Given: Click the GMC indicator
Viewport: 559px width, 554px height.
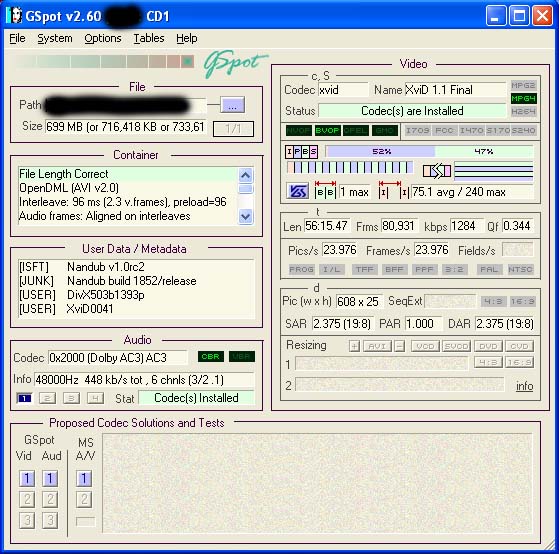Looking at the screenshot, I should 384,130.
